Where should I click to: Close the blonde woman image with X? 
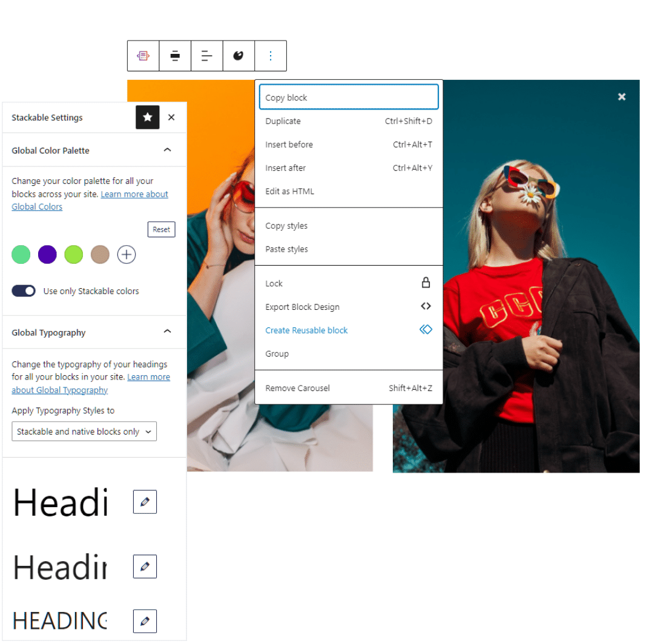[622, 97]
